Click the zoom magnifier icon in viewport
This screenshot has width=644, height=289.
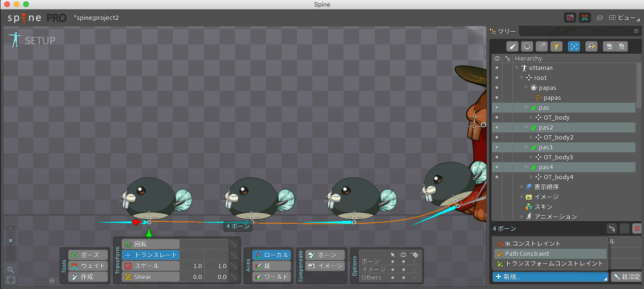coord(11,270)
